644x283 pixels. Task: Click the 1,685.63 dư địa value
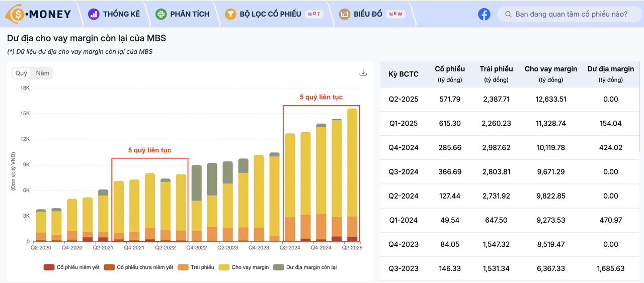[611, 268]
